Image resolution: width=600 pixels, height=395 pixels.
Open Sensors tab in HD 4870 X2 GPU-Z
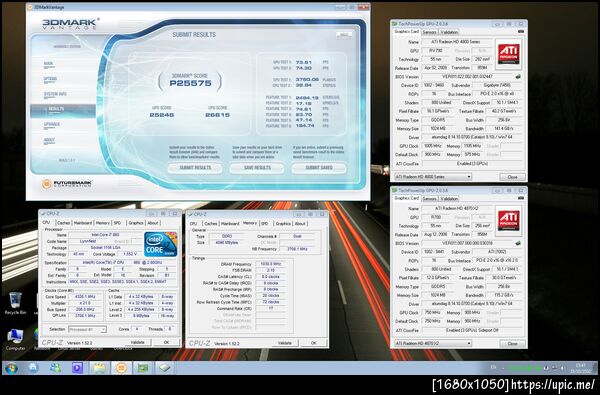430,199
